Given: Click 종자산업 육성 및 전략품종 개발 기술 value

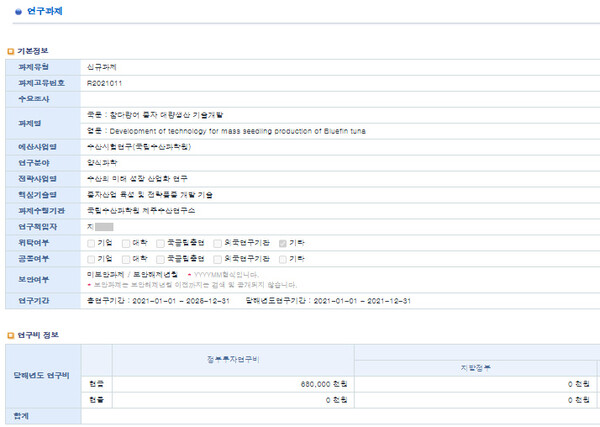Looking at the screenshot, I should (x=150, y=195).
